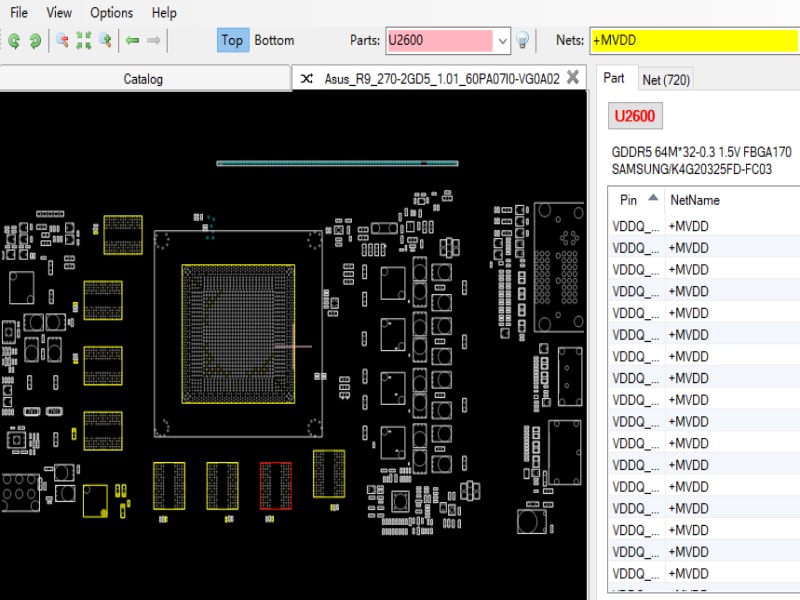Rotate the board view clockwise
The height and width of the screenshot is (600, 800).
[x=35, y=40]
